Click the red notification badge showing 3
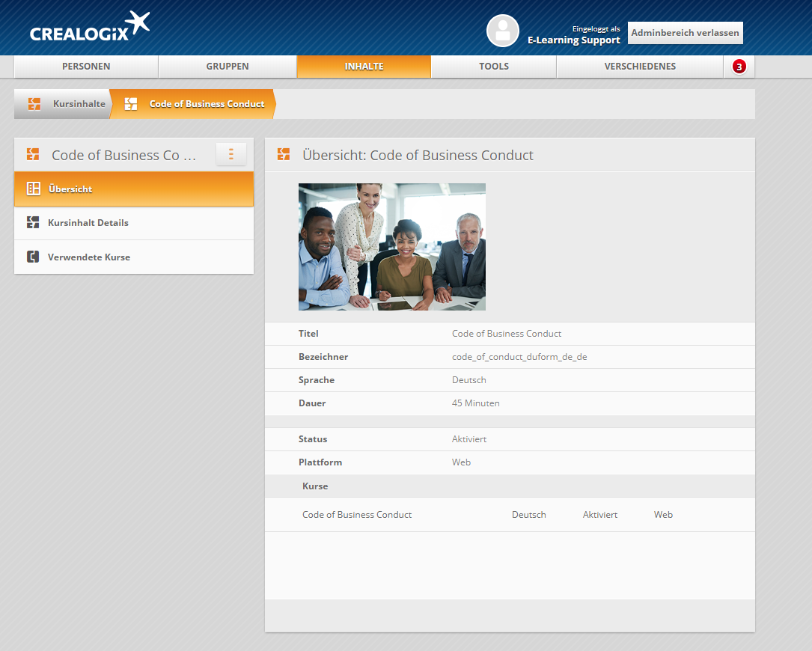Viewport: 812px width, 651px height. point(739,67)
